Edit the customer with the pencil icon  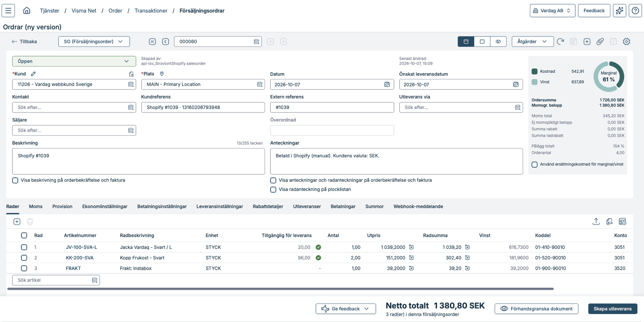point(33,74)
